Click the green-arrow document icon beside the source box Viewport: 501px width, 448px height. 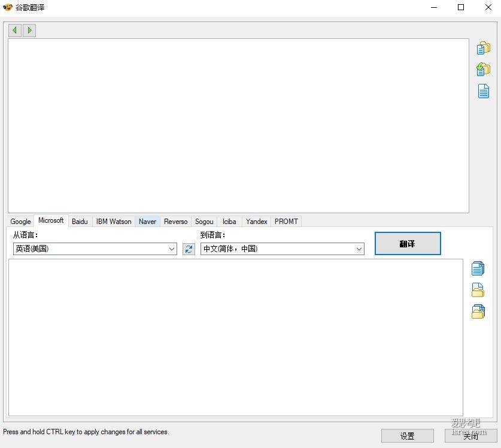coord(484,69)
